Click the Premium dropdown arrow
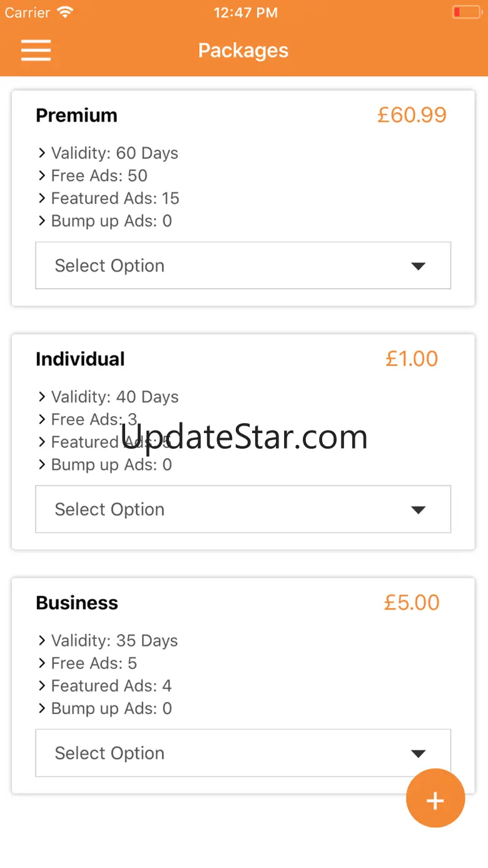 [x=418, y=266]
